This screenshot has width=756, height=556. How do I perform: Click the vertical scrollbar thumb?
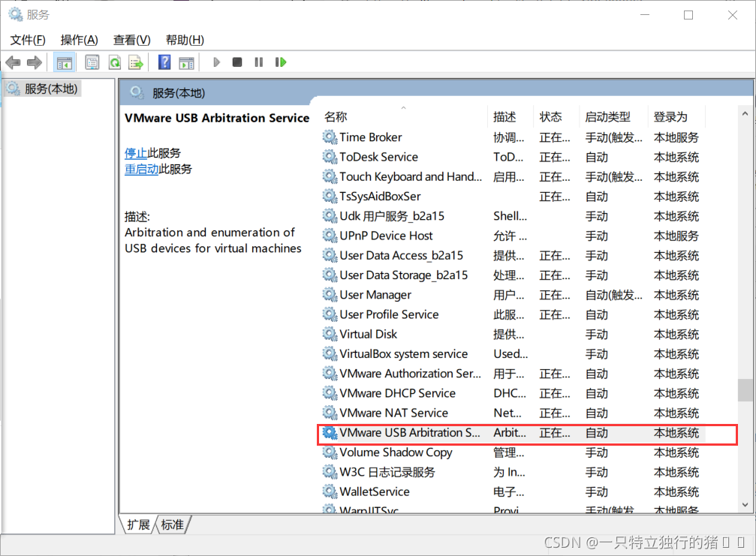click(x=745, y=390)
